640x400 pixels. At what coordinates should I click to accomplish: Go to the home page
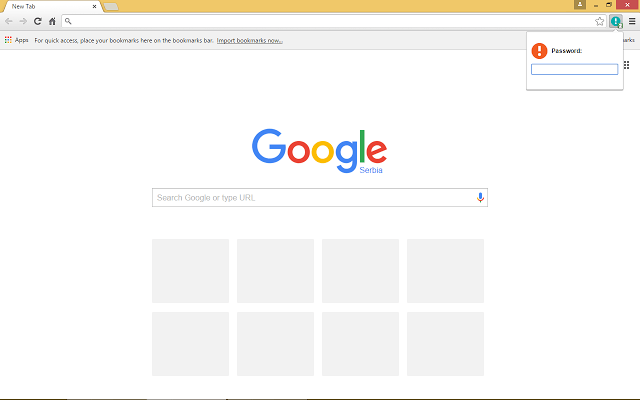coord(51,21)
